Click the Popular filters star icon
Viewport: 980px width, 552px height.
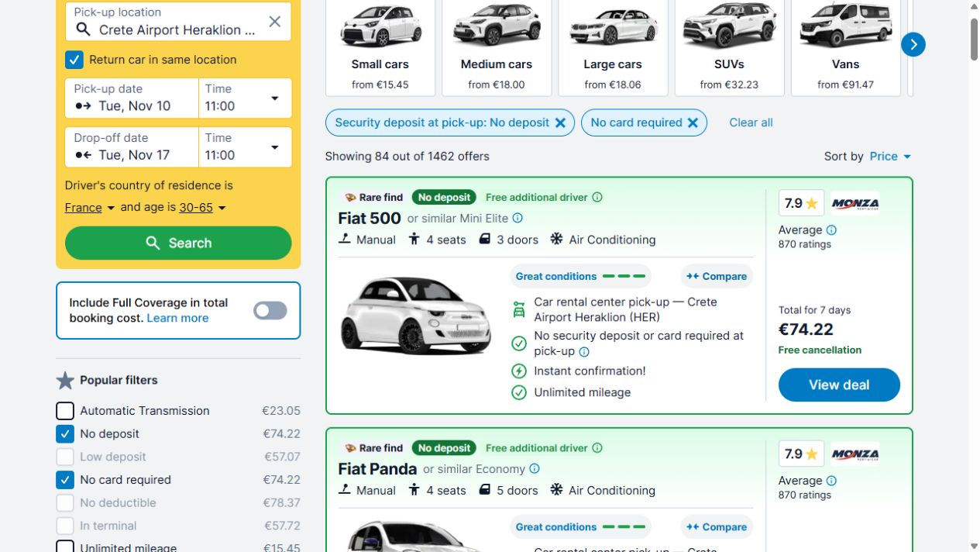click(x=65, y=380)
